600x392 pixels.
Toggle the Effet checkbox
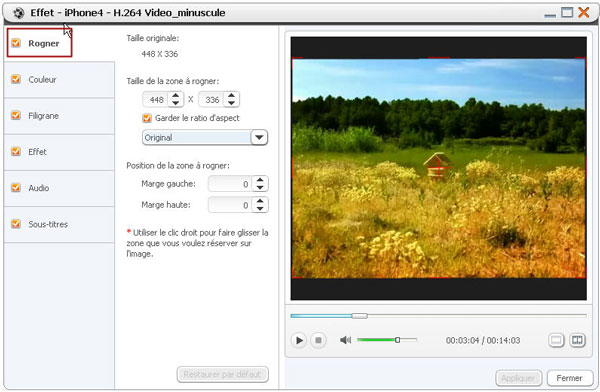(x=16, y=152)
